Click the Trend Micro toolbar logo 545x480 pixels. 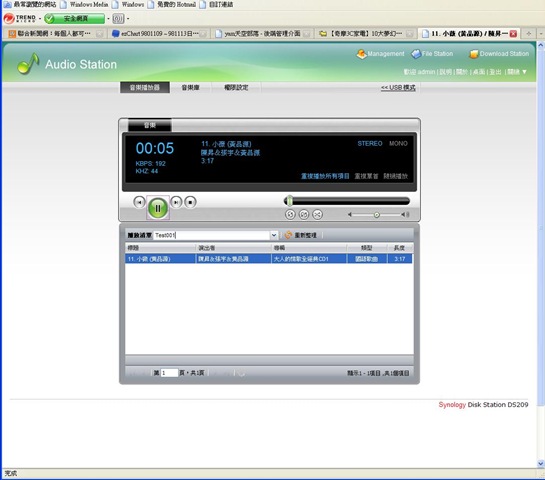point(20,18)
